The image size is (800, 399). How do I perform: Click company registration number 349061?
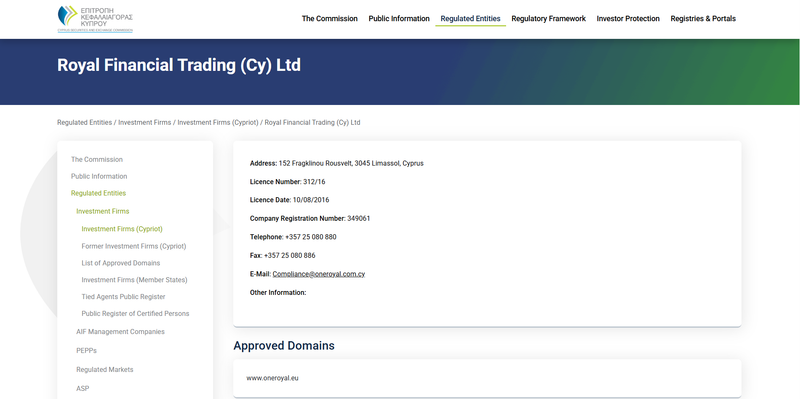359,218
